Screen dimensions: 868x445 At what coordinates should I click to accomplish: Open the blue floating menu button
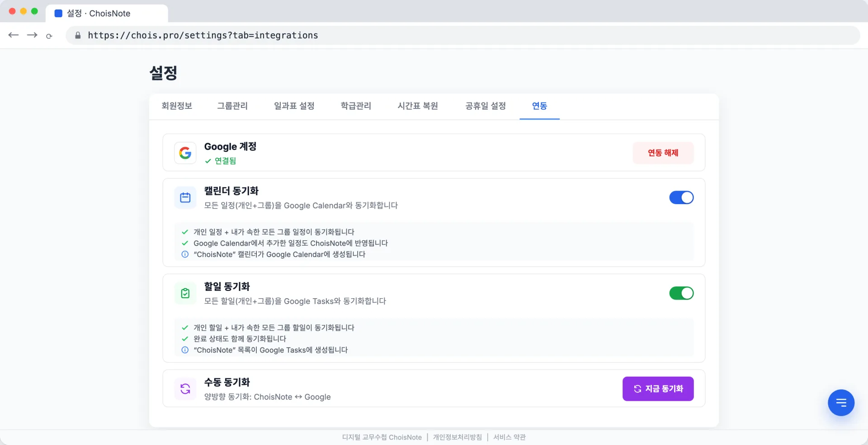[841, 403]
